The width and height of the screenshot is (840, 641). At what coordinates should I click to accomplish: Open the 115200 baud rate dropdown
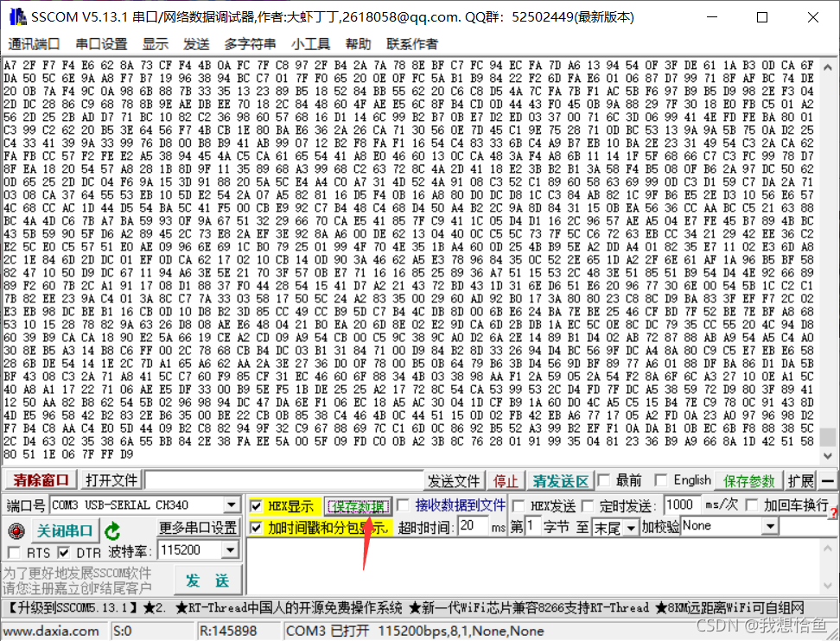[231, 549]
